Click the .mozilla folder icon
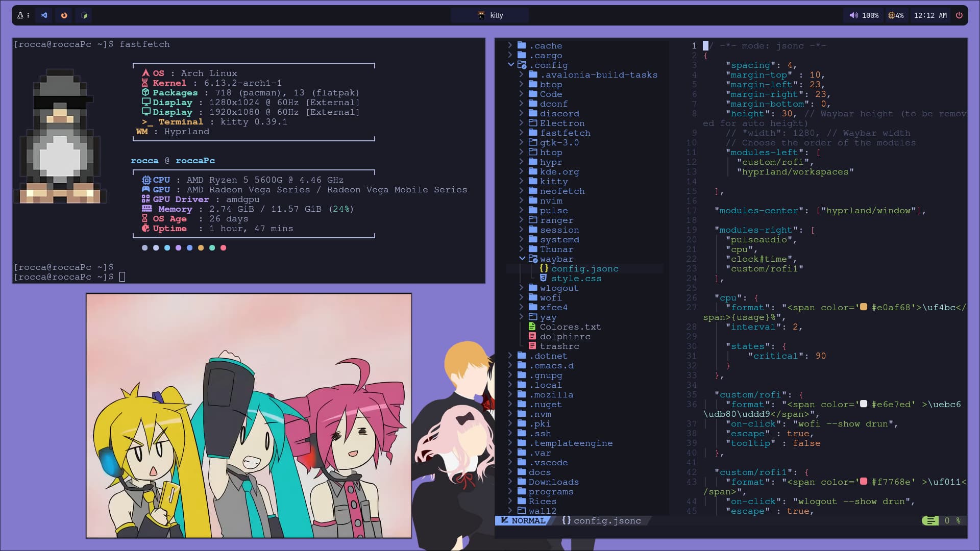This screenshot has height=551, width=980. 522,394
